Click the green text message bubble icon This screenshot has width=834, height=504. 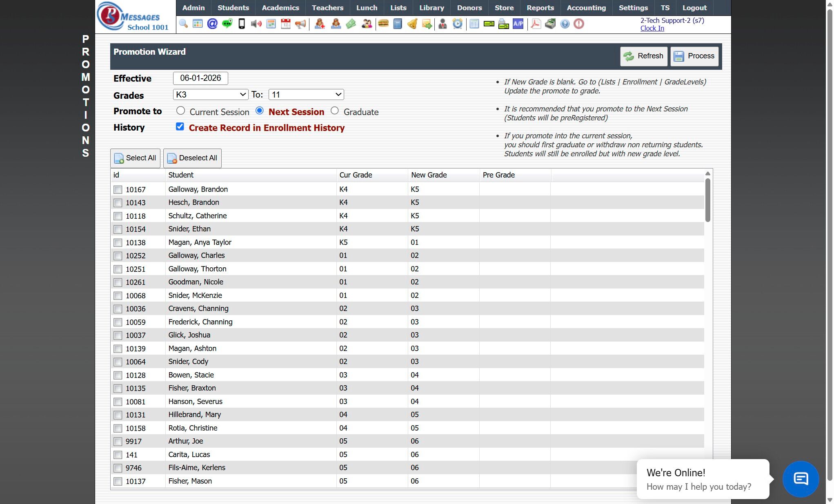click(x=227, y=24)
